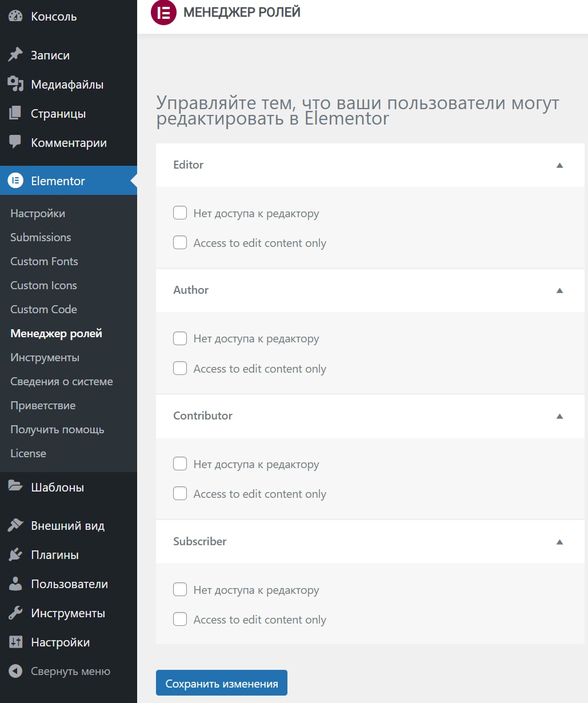
Task: Select the Elementor menu item
Action: pos(69,181)
